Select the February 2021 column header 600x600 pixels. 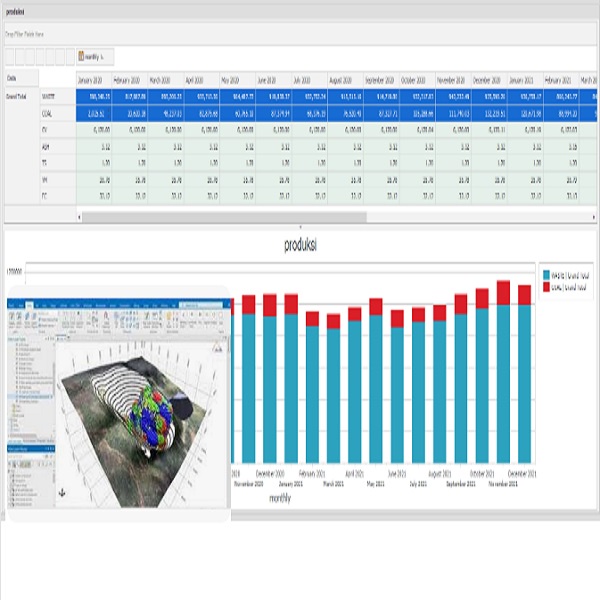[561, 80]
